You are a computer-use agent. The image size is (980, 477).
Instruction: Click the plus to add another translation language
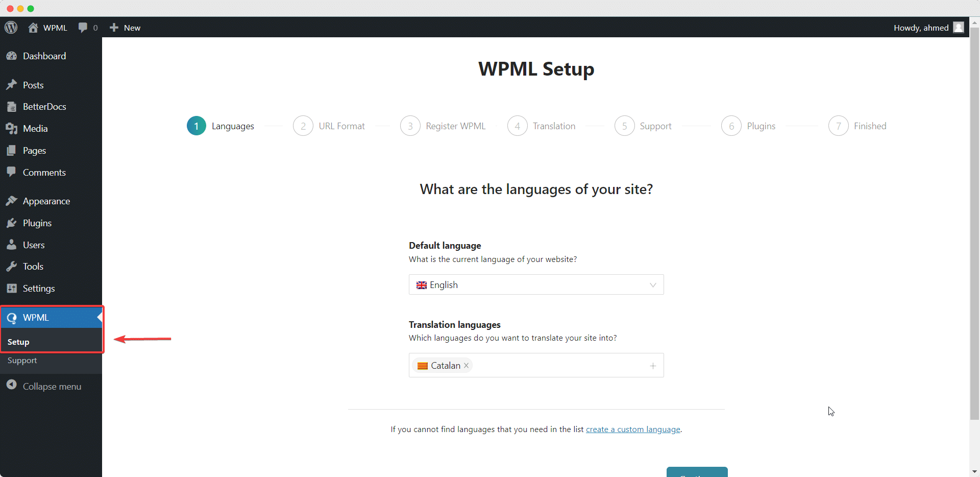click(652, 366)
